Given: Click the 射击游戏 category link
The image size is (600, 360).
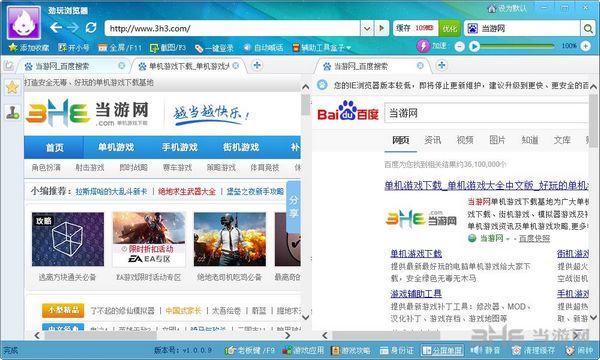Looking at the screenshot, I should click(90, 168).
